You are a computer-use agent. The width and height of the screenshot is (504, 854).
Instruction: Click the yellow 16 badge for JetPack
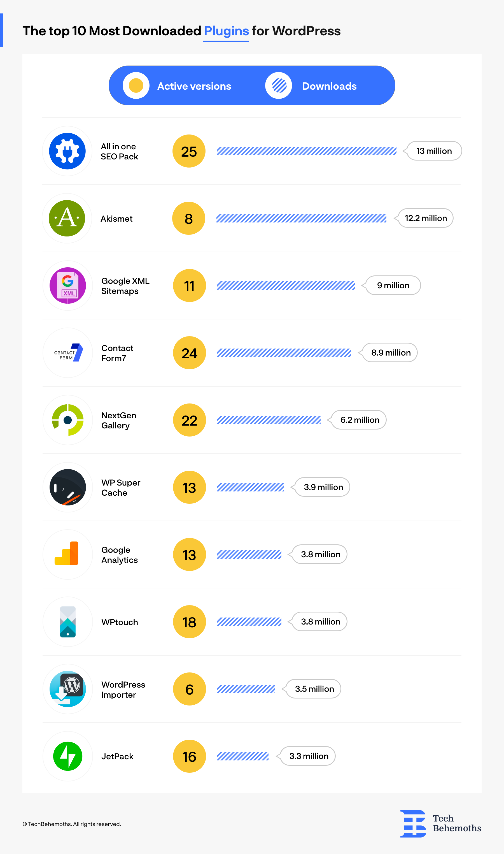190,756
